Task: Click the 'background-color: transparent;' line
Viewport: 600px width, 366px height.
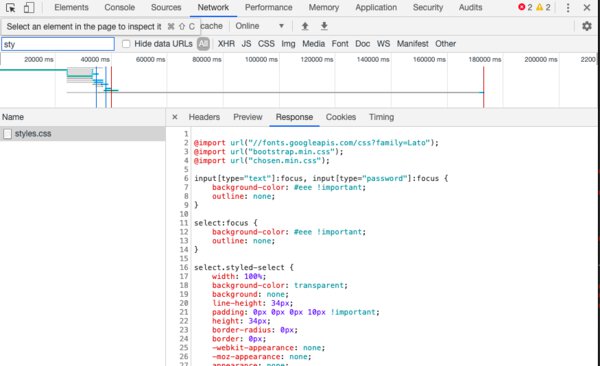Action: pyautogui.click(x=280, y=286)
